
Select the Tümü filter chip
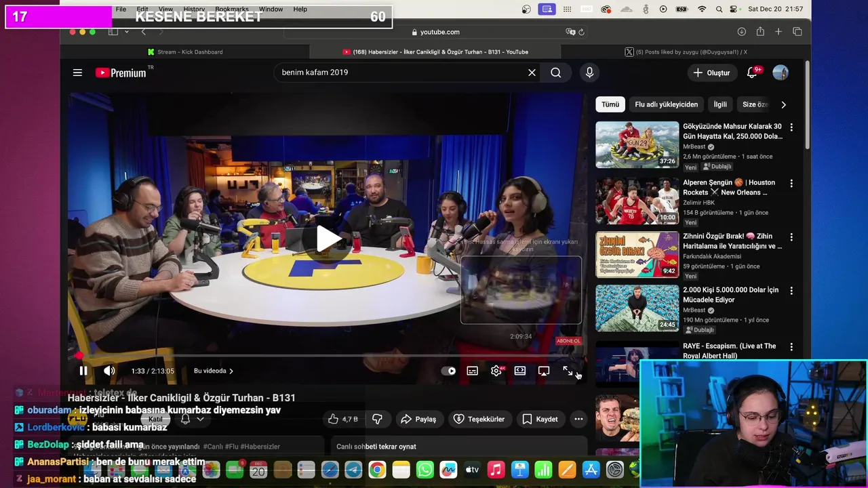tap(610, 104)
